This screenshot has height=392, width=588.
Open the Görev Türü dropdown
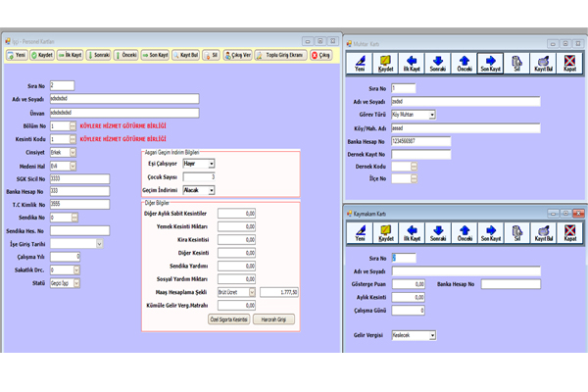tap(432, 115)
